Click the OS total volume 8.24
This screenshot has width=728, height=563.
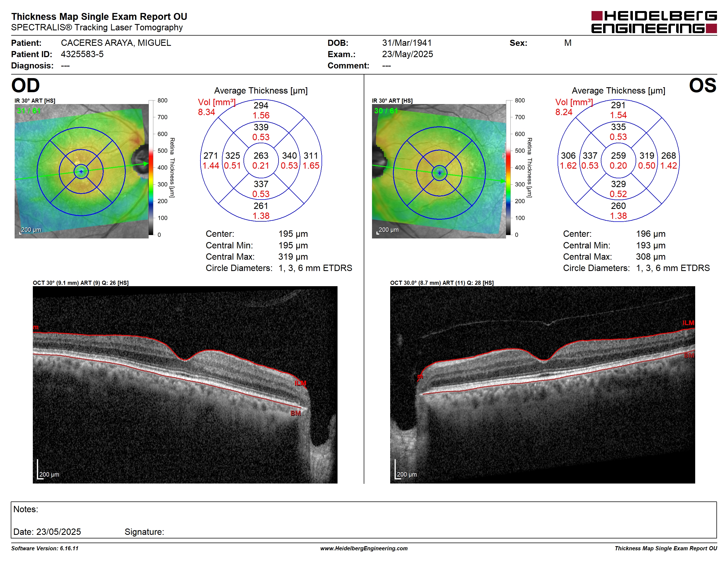pyautogui.click(x=564, y=112)
